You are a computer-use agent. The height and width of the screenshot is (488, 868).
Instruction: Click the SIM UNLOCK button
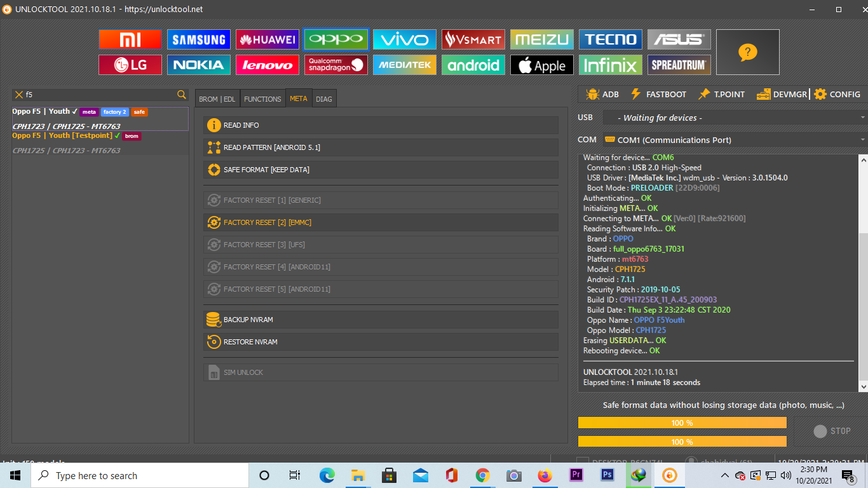[381, 372]
